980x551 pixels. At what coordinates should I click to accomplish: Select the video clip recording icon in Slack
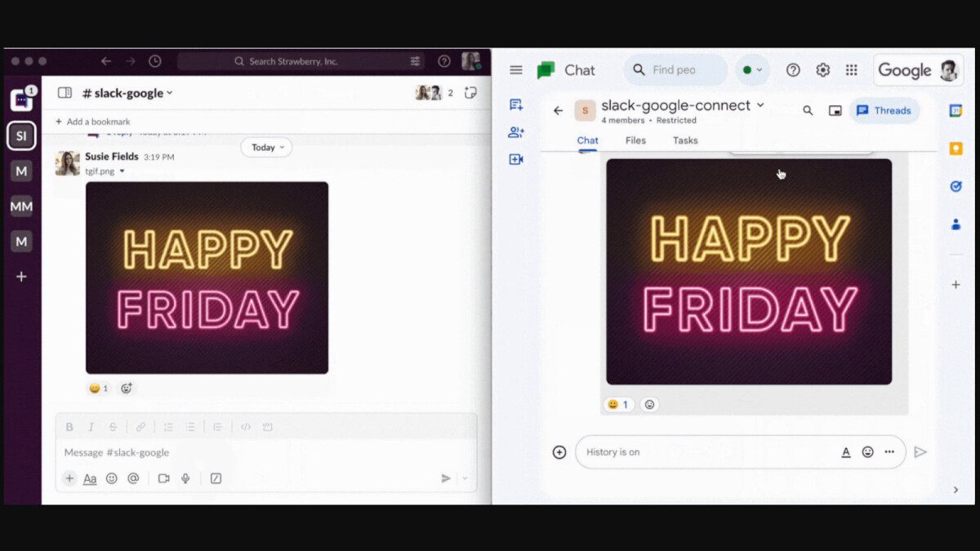click(163, 478)
